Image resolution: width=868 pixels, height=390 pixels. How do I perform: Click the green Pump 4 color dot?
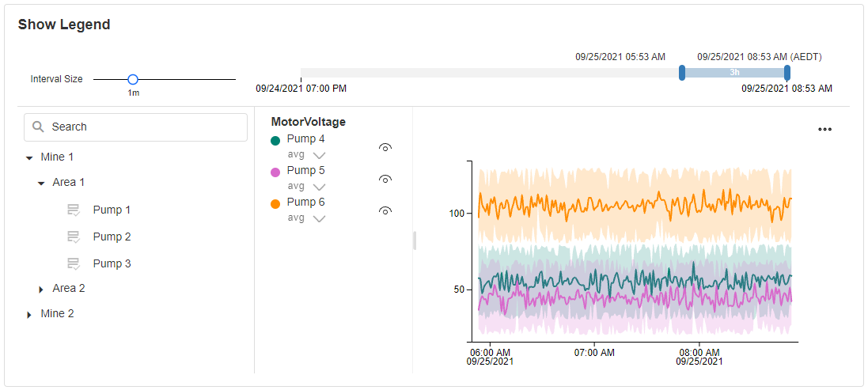(275, 140)
